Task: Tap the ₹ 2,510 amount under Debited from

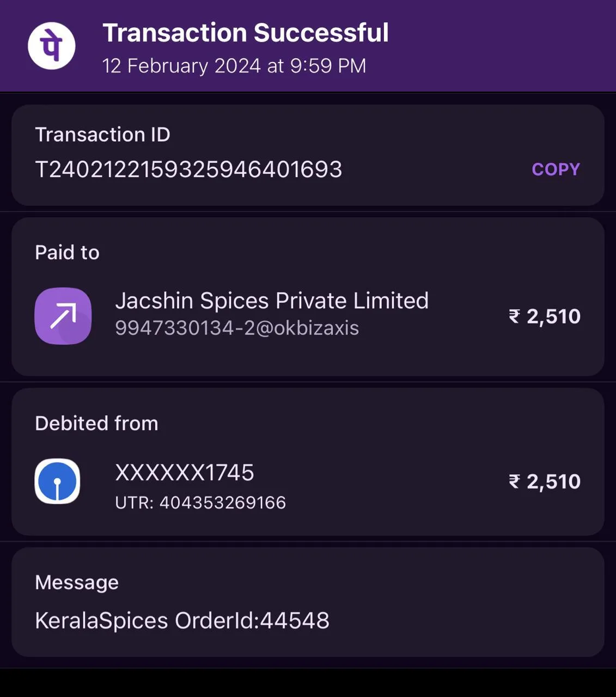Action: pos(545,481)
